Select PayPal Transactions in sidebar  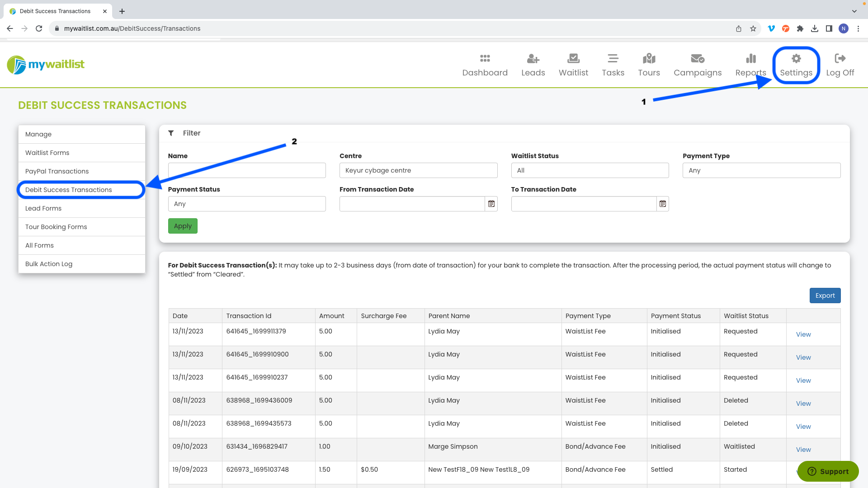82,171
